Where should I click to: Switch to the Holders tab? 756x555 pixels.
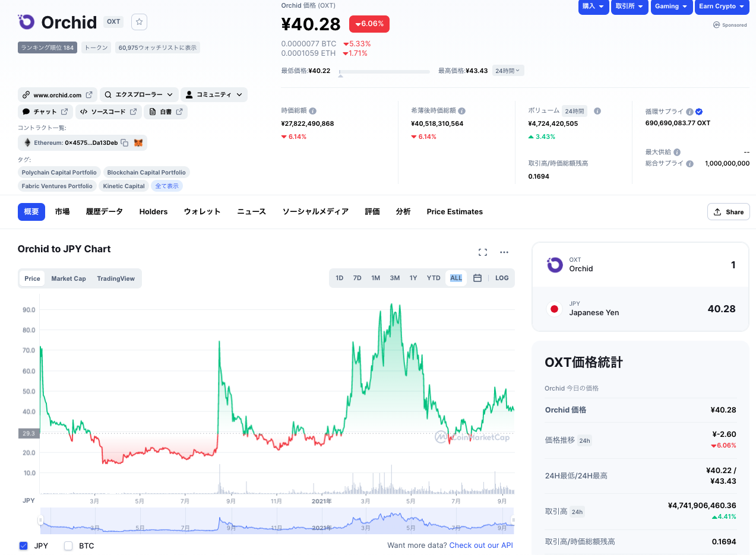(x=153, y=212)
